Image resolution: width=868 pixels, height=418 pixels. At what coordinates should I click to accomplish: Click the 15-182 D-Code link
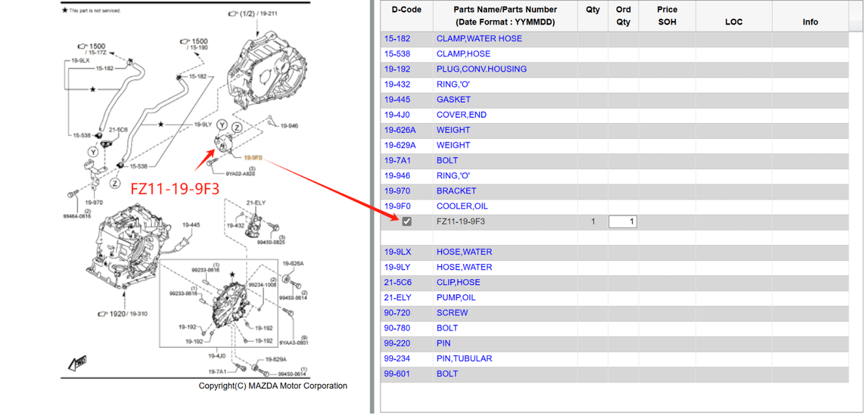(x=396, y=38)
